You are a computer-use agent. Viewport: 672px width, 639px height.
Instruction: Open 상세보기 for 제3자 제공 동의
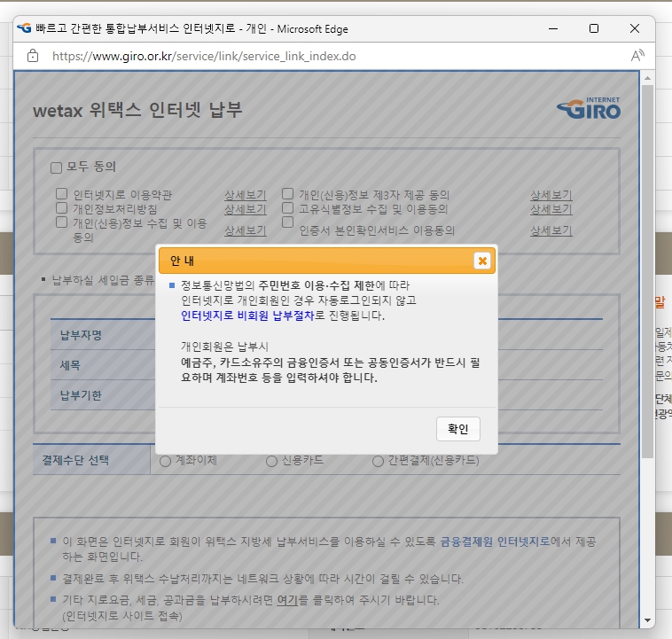pyautogui.click(x=551, y=196)
